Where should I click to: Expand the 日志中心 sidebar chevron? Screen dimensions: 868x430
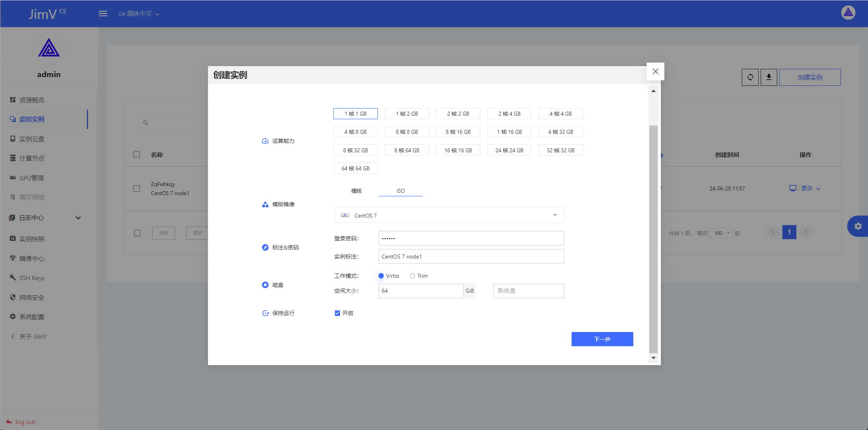(x=78, y=218)
